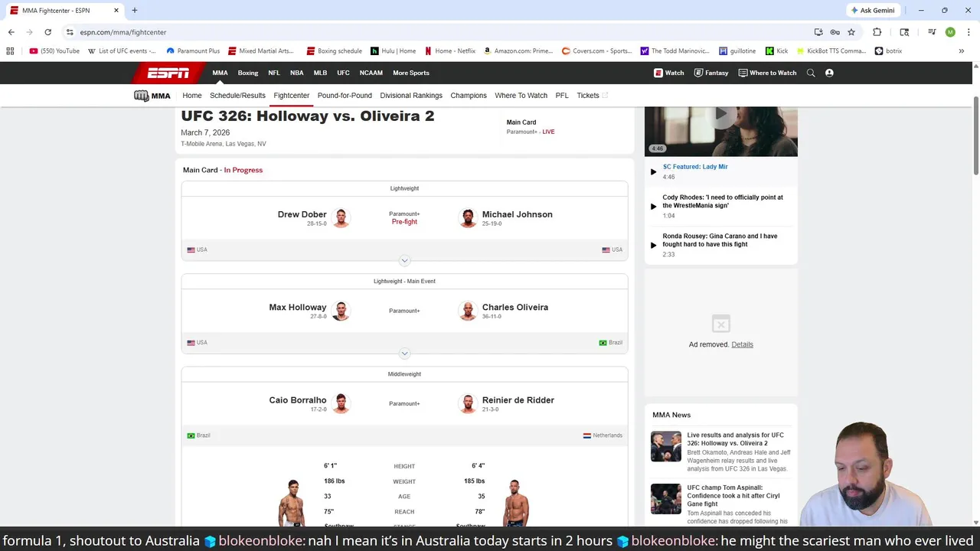Select NCAAM in the ESPN top nav
The height and width of the screenshot is (551, 980).
(371, 73)
